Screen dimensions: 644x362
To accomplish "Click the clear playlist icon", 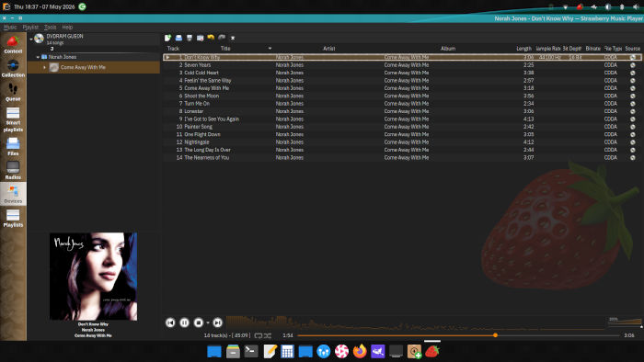I will (200, 38).
